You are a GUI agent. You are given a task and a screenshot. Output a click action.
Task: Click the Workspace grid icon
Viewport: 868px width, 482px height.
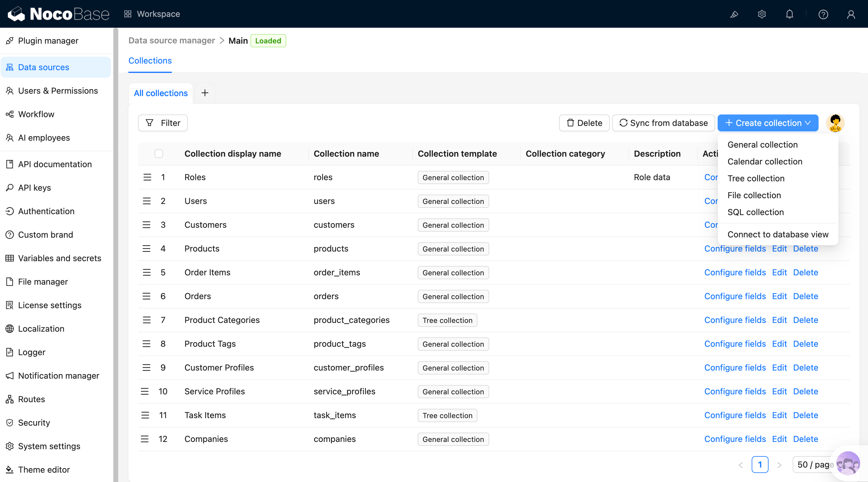tap(127, 14)
